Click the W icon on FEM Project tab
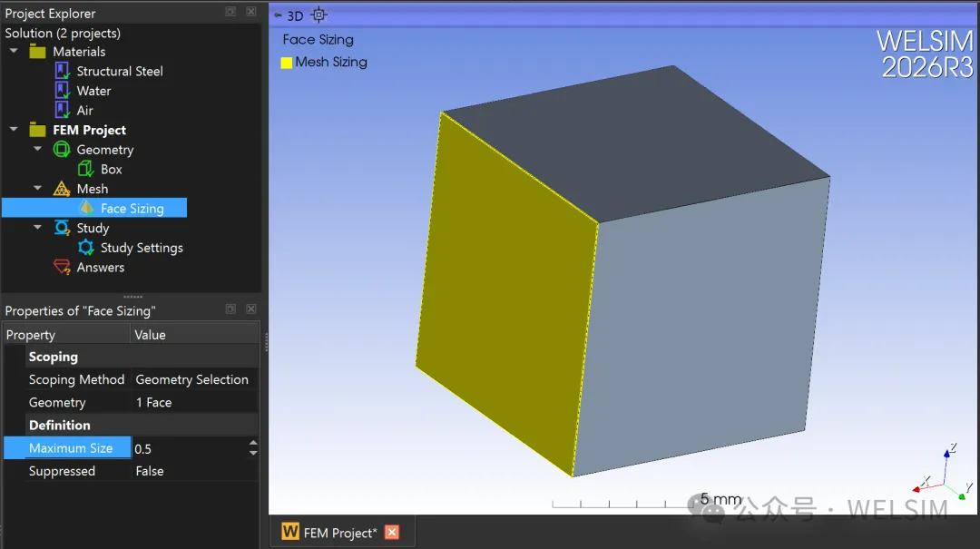The height and width of the screenshot is (549, 980). coord(290,532)
